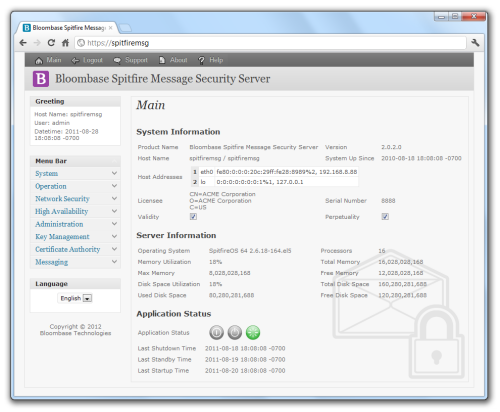Screen dimensions: 500x412
Task: Click the browser forward arrow
Action: tap(37, 43)
